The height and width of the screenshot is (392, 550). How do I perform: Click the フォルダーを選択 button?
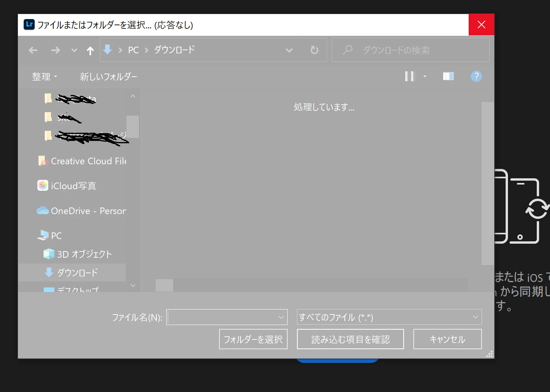[253, 339]
